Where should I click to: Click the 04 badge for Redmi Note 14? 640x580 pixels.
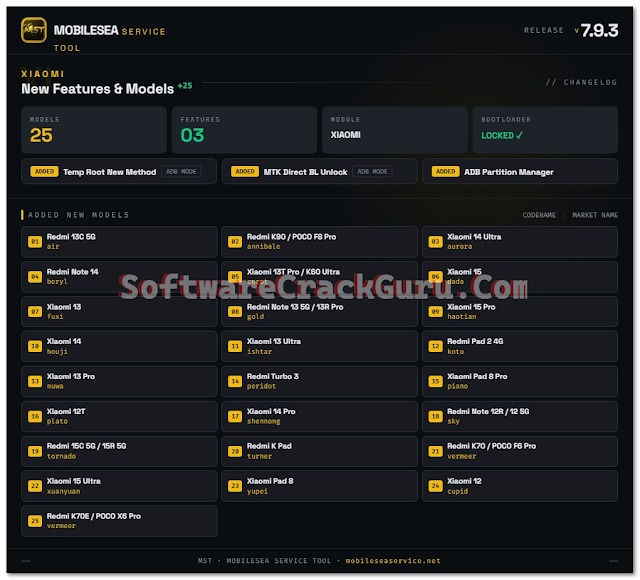tap(35, 277)
